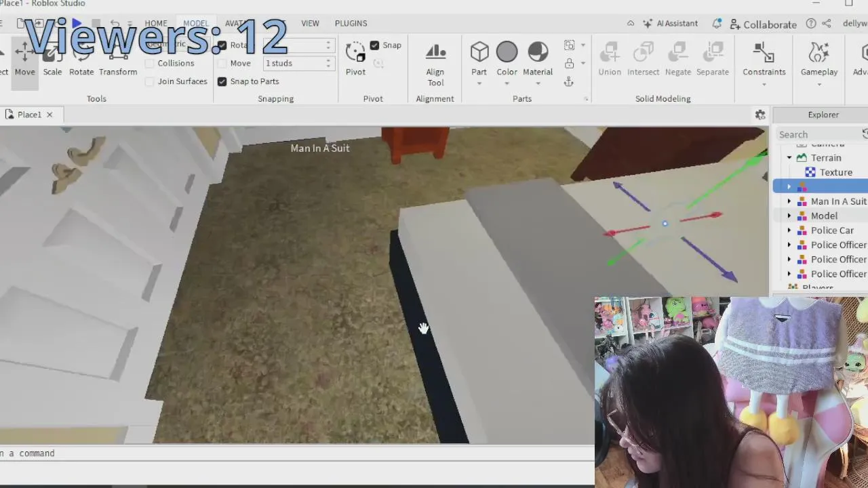The image size is (868, 488).
Task: Select Terrain in the Explorer
Action: click(x=826, y=158)
